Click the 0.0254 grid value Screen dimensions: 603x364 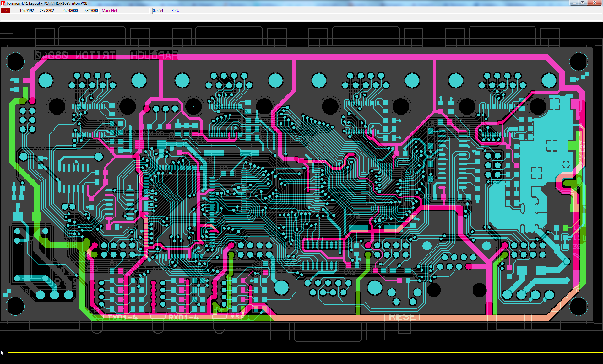158,11
